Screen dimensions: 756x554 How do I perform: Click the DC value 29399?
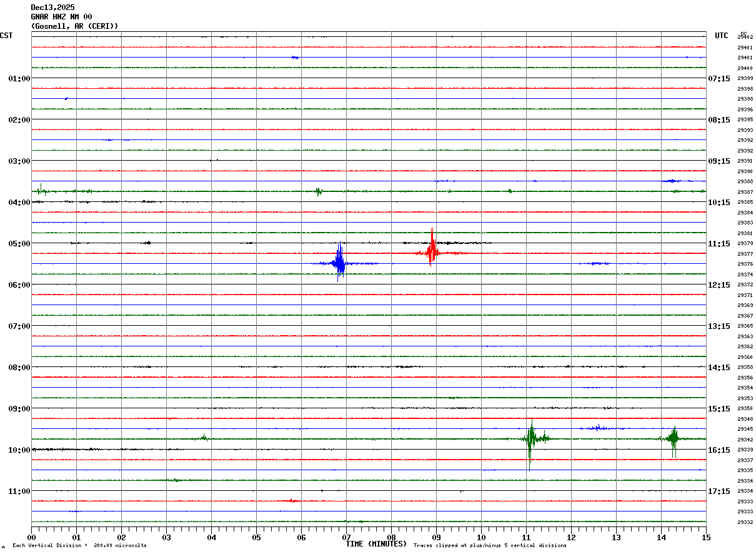[745, 78]
